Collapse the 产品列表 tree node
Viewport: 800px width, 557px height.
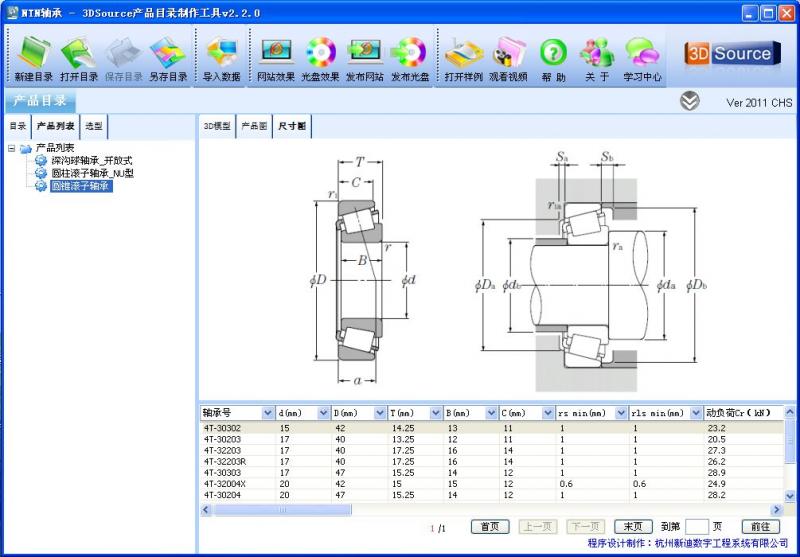pos(11,148)
